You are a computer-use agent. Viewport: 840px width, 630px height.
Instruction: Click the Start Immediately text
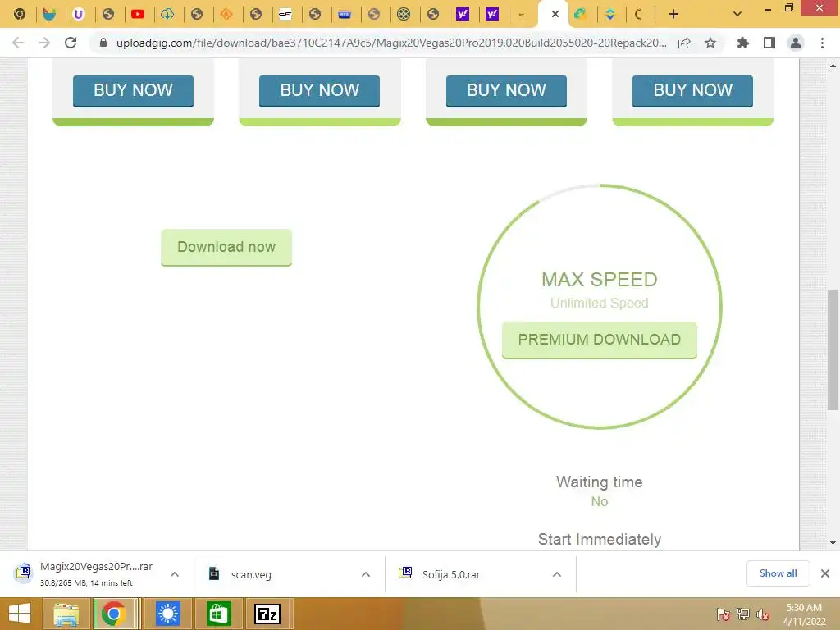pos(600,540)
